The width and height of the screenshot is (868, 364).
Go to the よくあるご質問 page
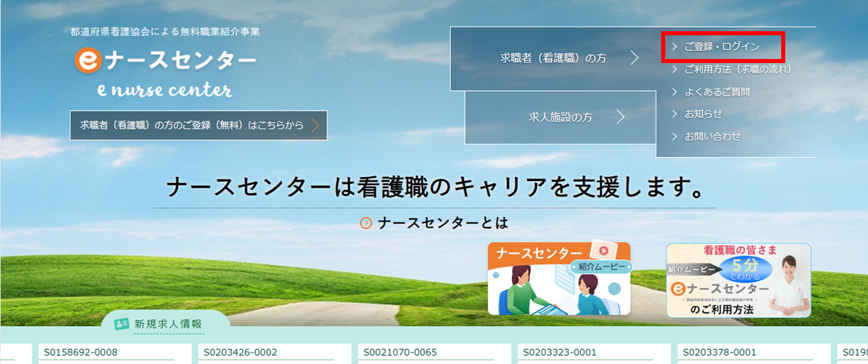coord(717,92)
